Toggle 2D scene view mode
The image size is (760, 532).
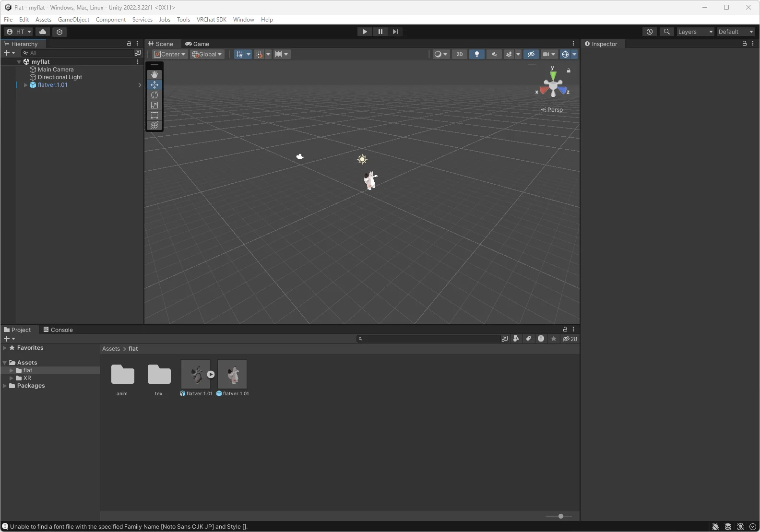pos(459,54)
